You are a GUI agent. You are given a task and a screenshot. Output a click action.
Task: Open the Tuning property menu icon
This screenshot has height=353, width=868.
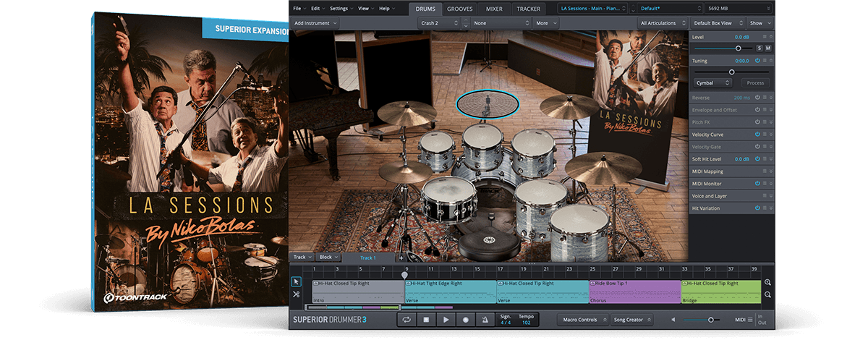coord(765,61)
